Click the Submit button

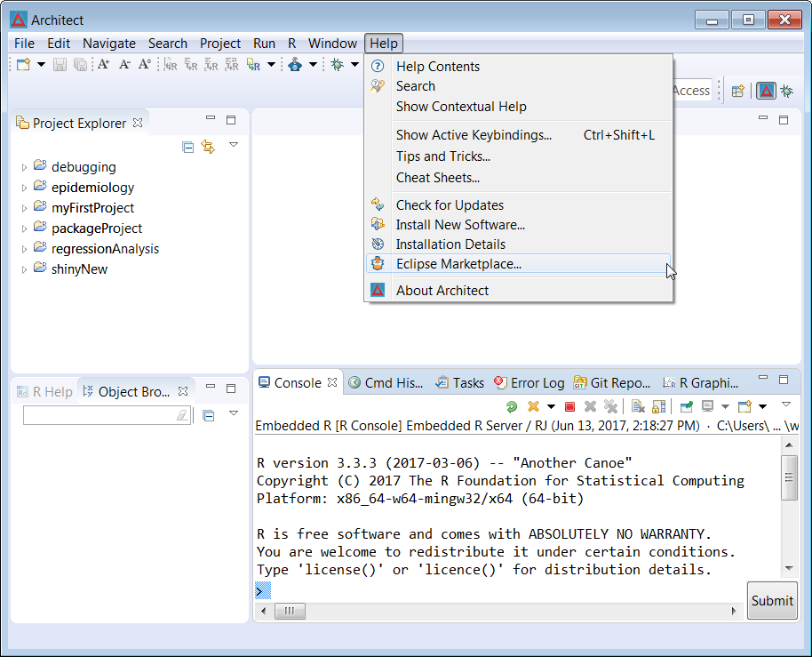click(x=772, y=600)
